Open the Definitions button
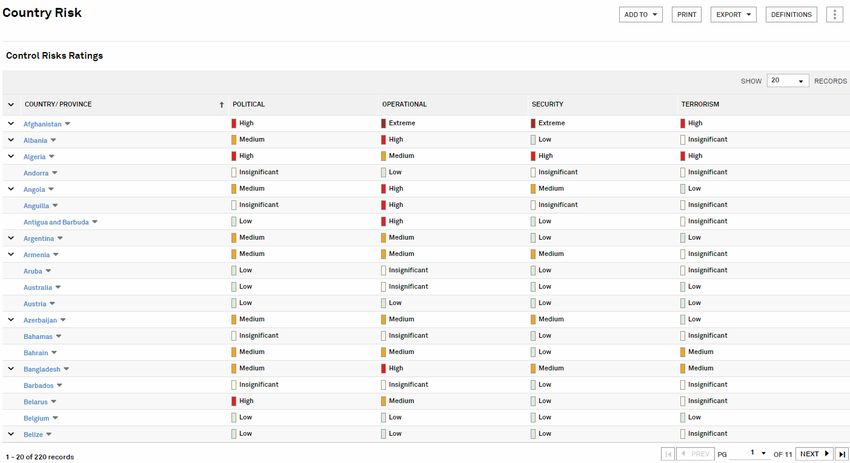850x463 pixels. [x=791, y=15]
